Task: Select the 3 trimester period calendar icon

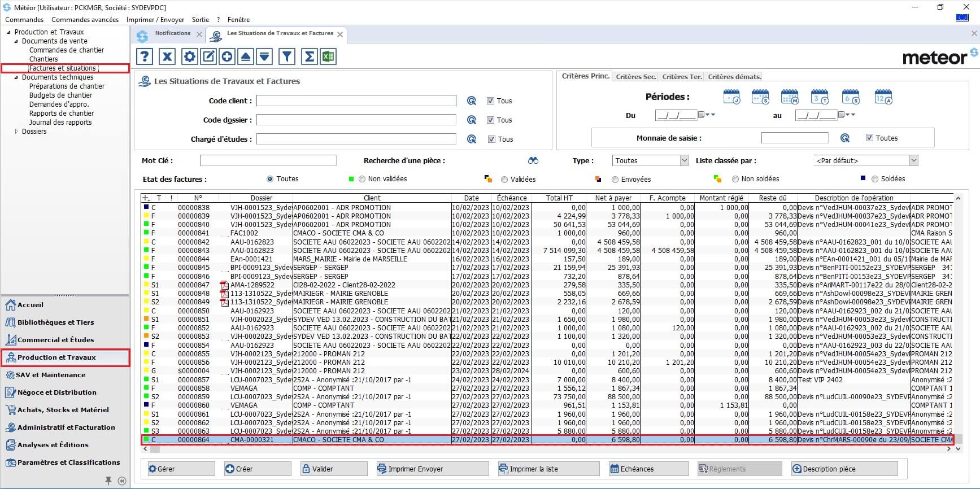Action: [x=820, y=97]
